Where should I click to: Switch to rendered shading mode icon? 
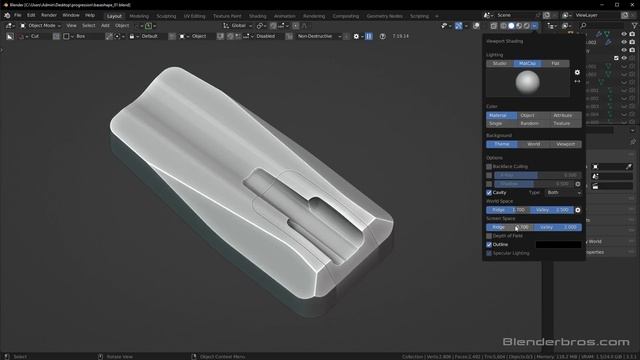tap(527, 26)
